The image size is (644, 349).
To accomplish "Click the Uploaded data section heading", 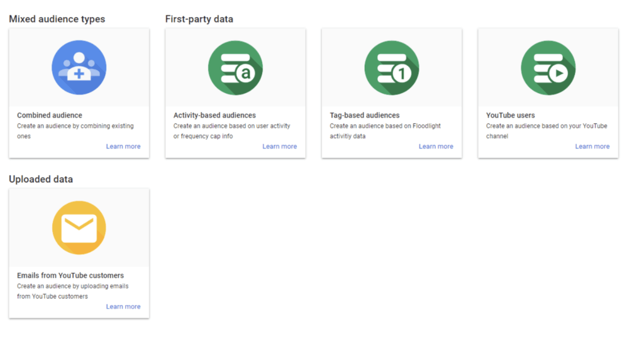I will 41,179.
